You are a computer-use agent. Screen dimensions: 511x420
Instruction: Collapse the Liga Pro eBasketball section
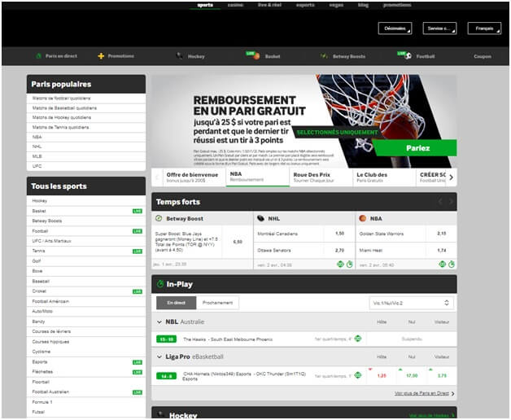point(159,357)
